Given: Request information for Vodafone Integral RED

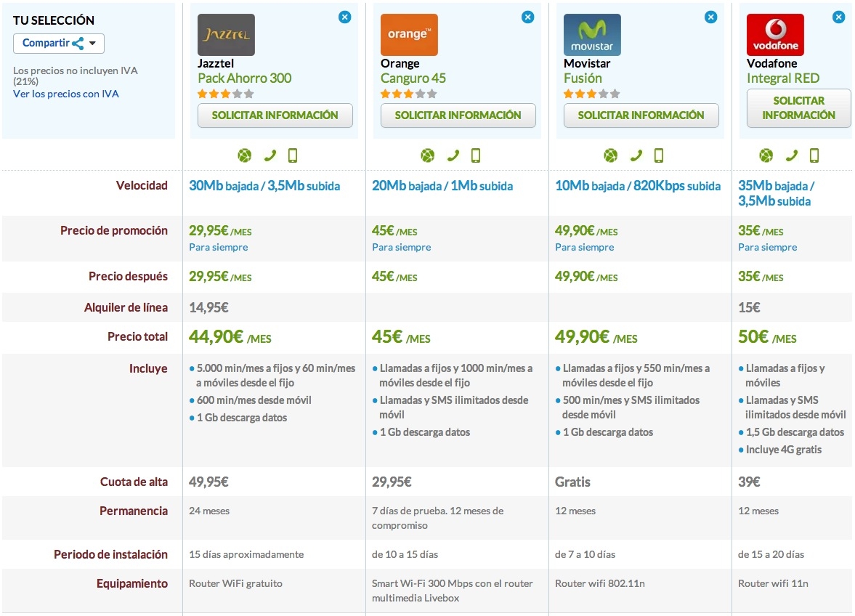Looking at the screenshot, I should [x=799, y=108].
